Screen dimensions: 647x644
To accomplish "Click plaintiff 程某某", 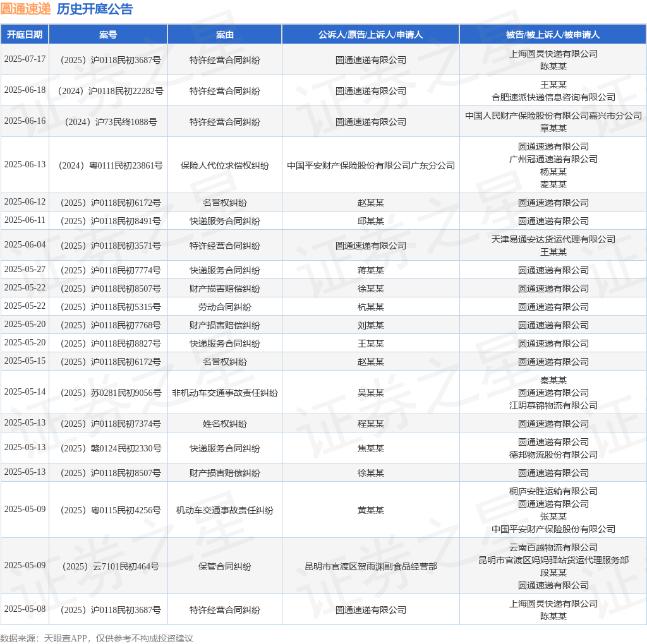I will click(370, 424).
